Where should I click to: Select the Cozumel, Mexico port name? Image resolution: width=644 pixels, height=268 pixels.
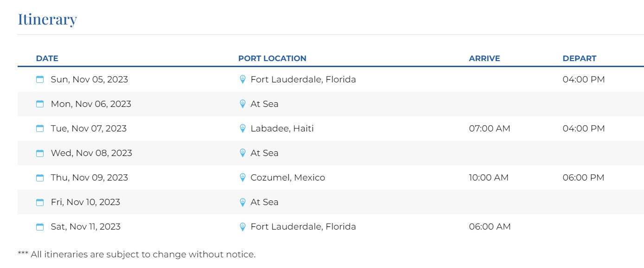pos(287,178)
